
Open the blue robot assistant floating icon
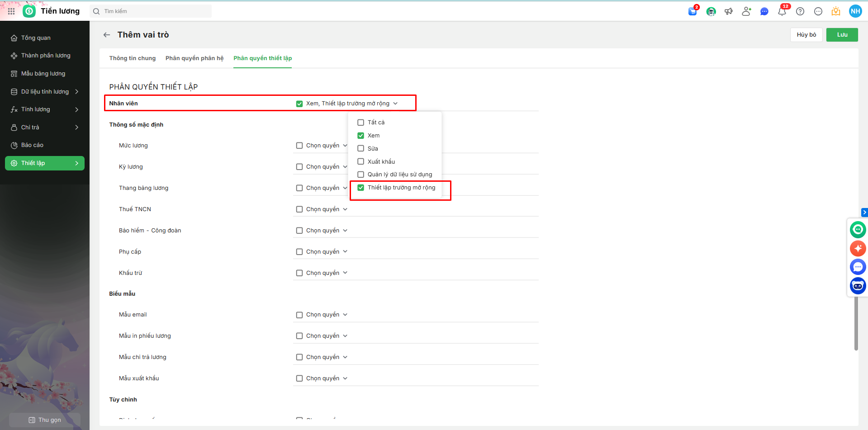tap(858, 286)
